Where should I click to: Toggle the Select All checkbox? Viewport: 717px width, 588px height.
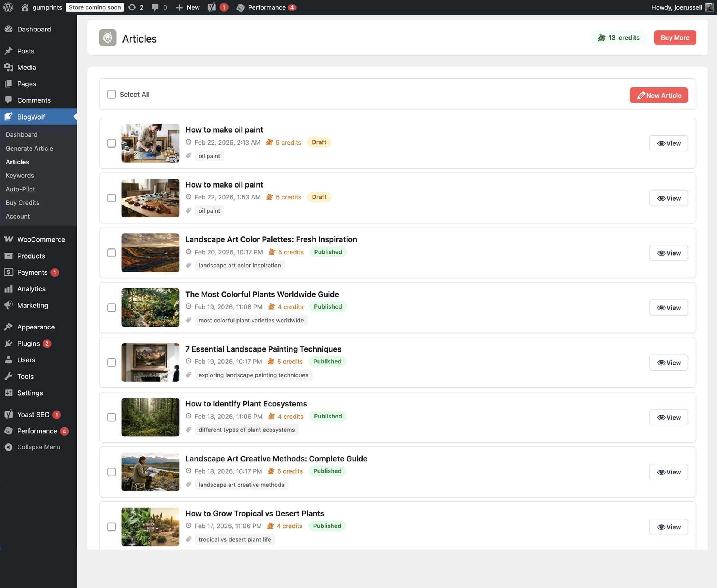(111, 94)
